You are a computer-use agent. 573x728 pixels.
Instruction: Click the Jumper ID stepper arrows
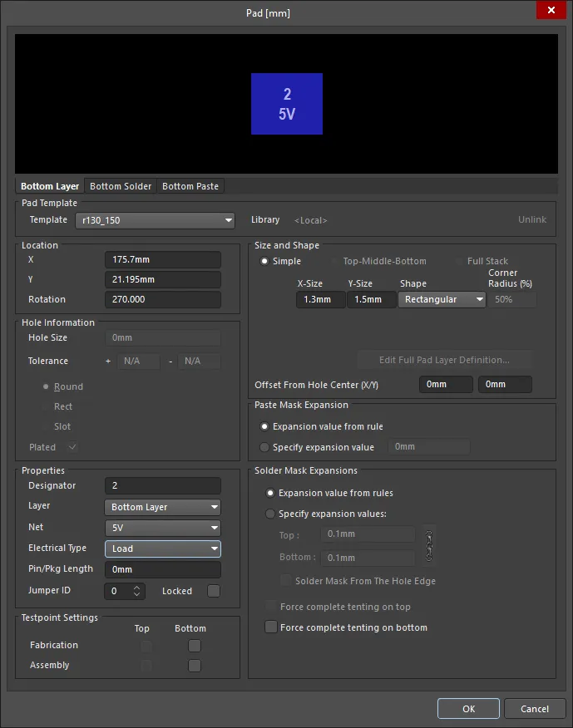[x=136, y=591]
